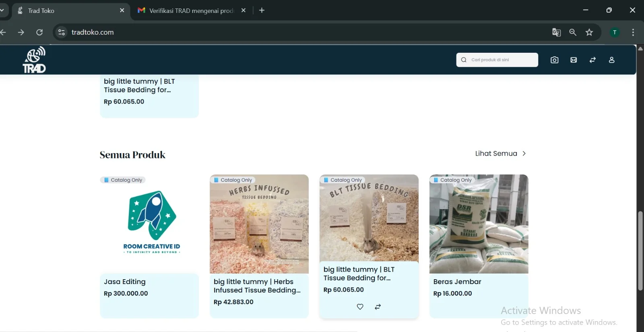
Task: Click Catalog Only badge on Beras Jembar
Action: (452, 180)
